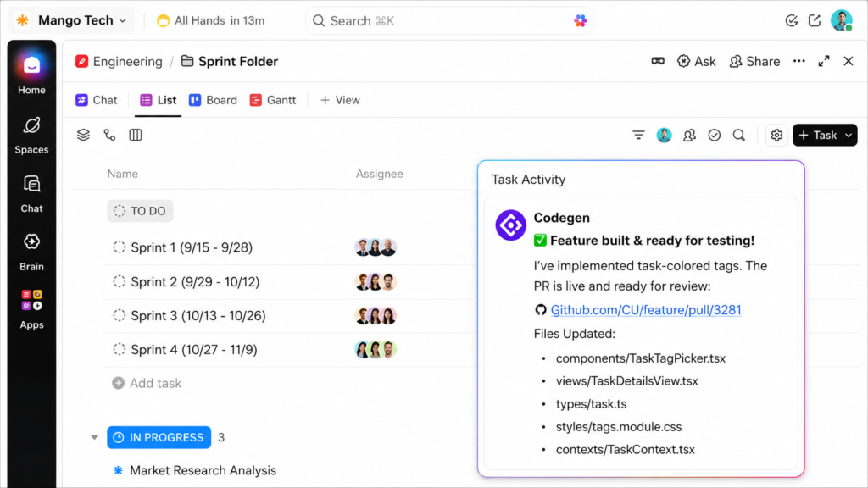Screen dimensions: 868x488
Task: Open task Sprint 1 (9/15 - 9/28)
Action: click(x=192, y=247)
